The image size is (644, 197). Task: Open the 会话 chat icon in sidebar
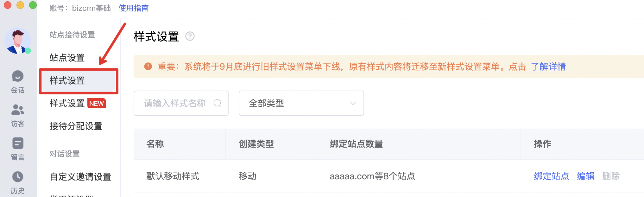click(18, 76)
